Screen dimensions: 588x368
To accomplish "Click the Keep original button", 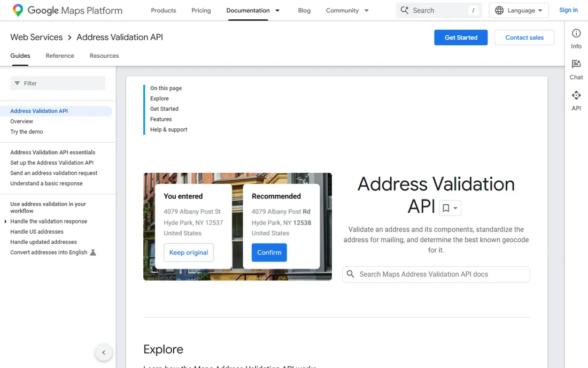I will click(x=189, y=252).
